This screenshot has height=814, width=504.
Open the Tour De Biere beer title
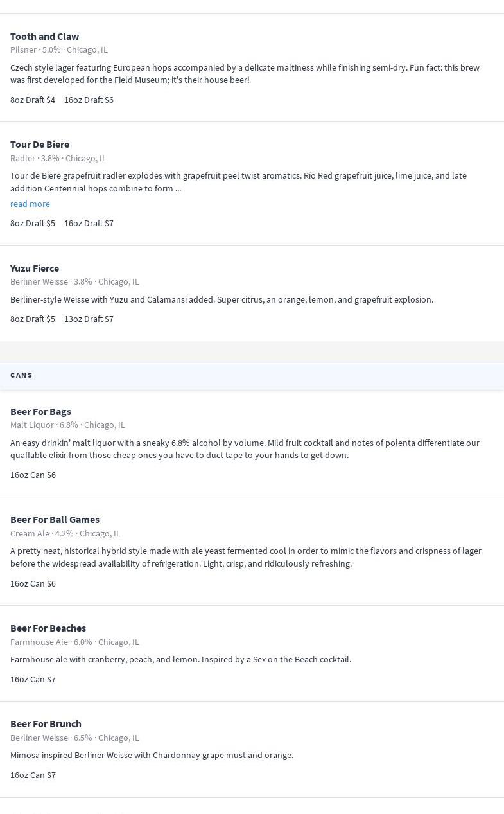(40, 144)
